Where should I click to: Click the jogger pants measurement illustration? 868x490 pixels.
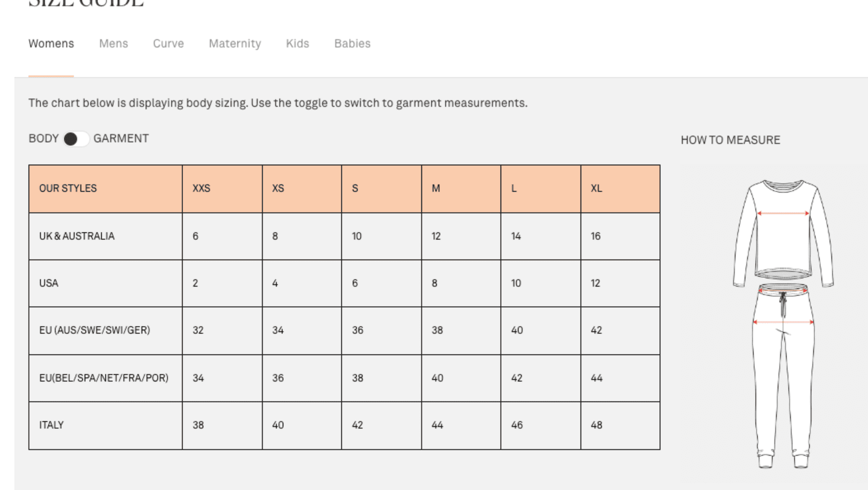click(x=783, y=374)
